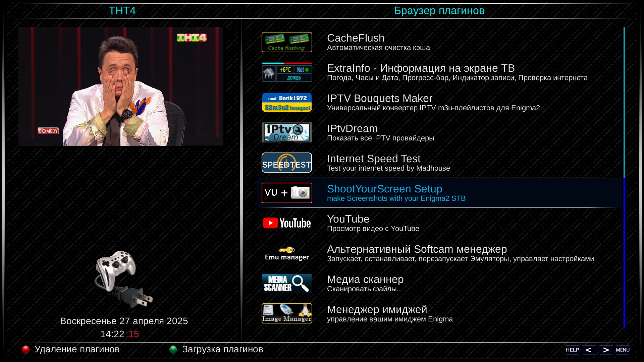Open the CacheFlush plugin icon
Image resolution: width=644 pixels, height=362 pixels.
287,42
